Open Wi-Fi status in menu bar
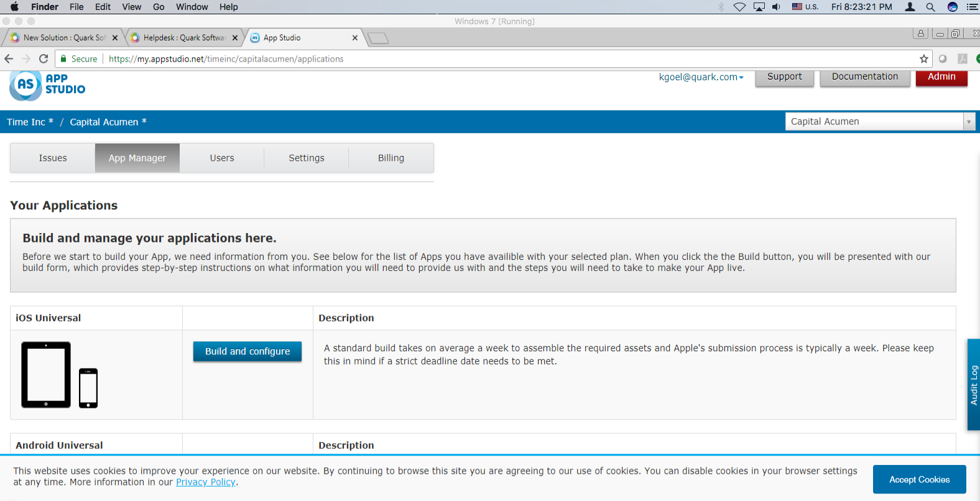Screen dimensions: 980x501 point(739,7)
